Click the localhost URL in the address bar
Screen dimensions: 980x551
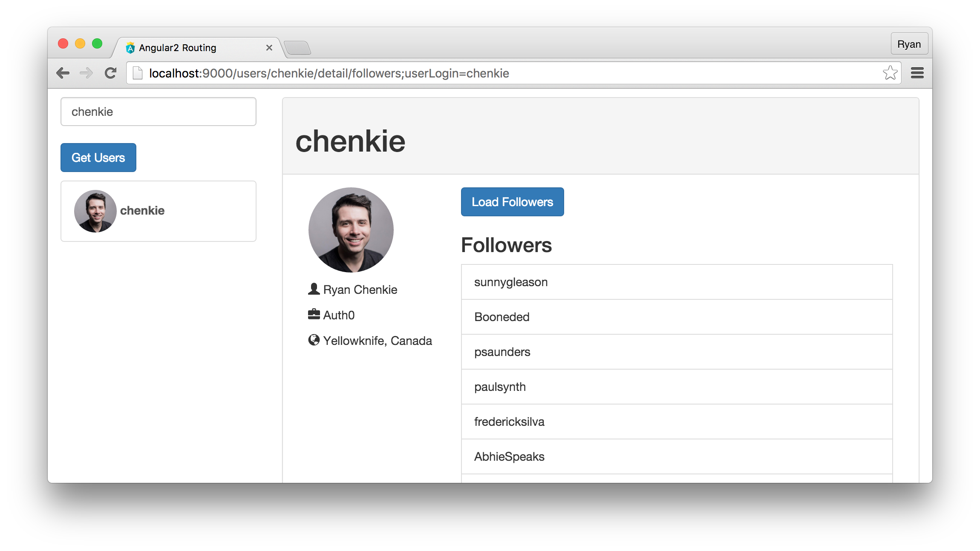329,73
